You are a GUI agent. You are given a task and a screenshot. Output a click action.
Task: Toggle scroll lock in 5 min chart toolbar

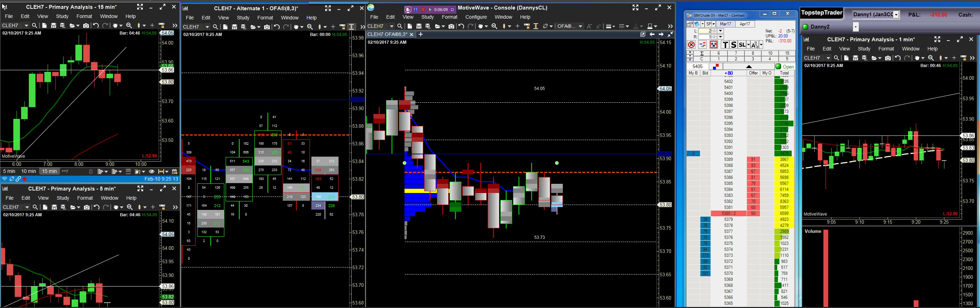coord(163,207)
